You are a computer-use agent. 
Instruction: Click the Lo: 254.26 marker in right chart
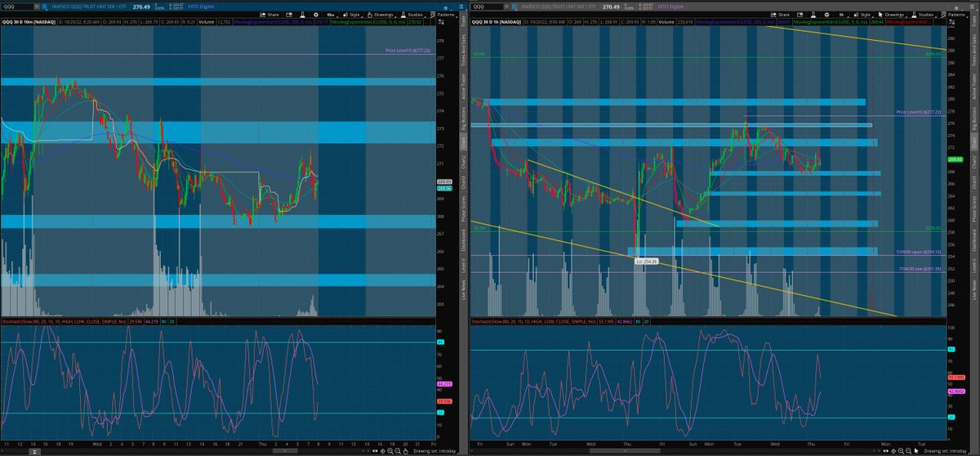[646, 261]
